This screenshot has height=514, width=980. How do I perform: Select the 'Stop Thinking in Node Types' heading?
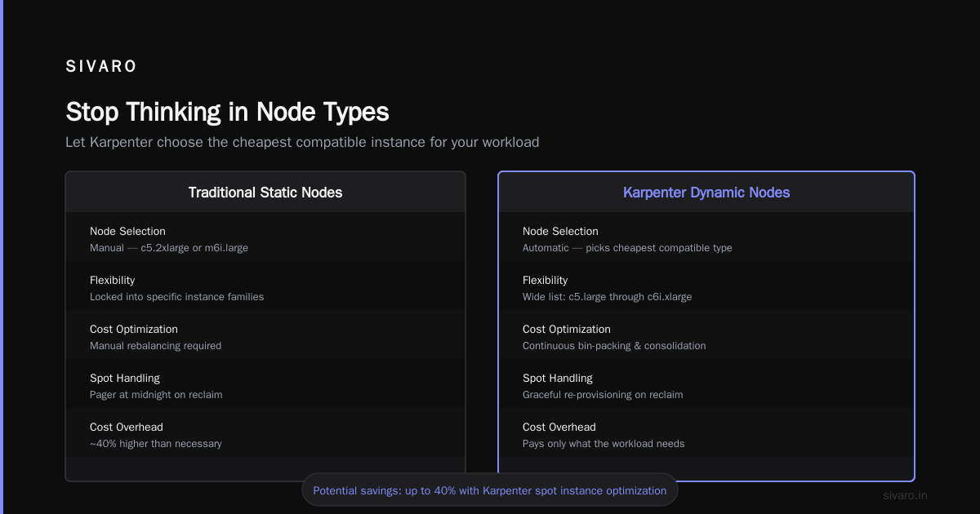click(227, 112)
